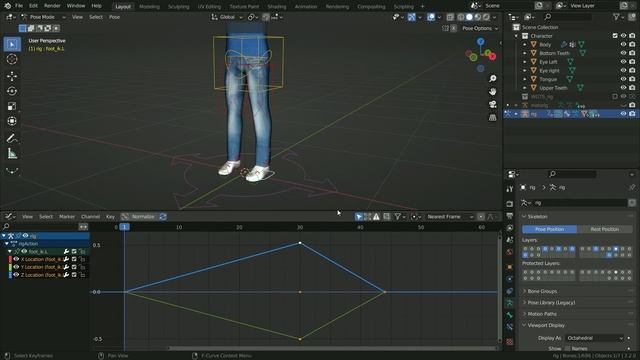Screen dimensions: 640x360
Task: Click the current frame marker labeled 1
Action: tap(124, 227)
